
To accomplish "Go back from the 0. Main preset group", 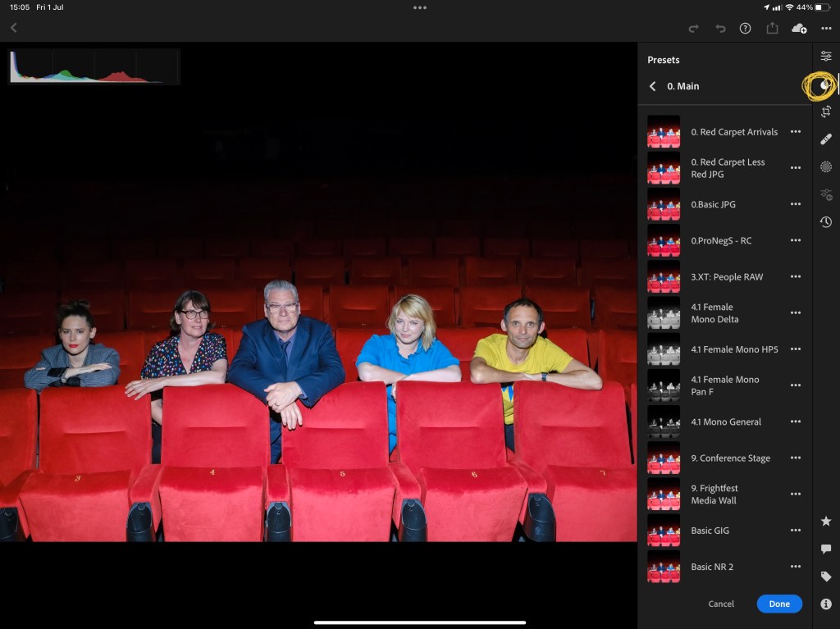I will (x=653, y=86).
